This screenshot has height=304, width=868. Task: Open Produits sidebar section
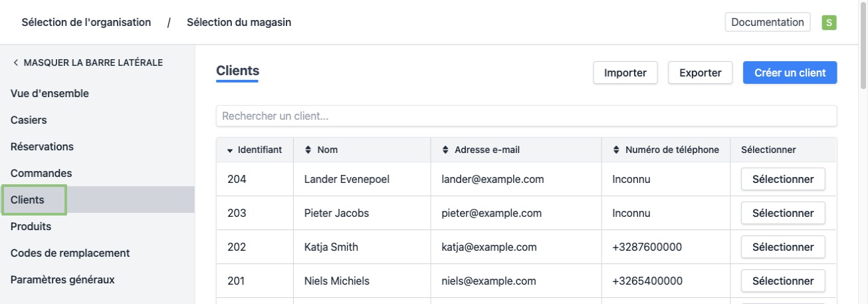pos(31,227)
